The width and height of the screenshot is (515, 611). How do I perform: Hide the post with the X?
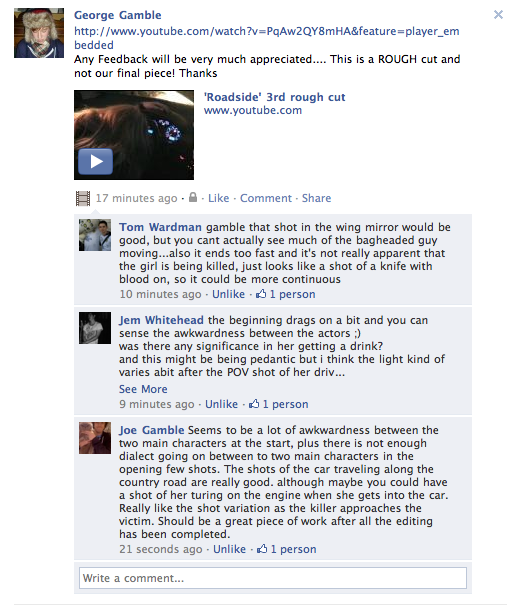pyautogui.click(x=498, y=15)
